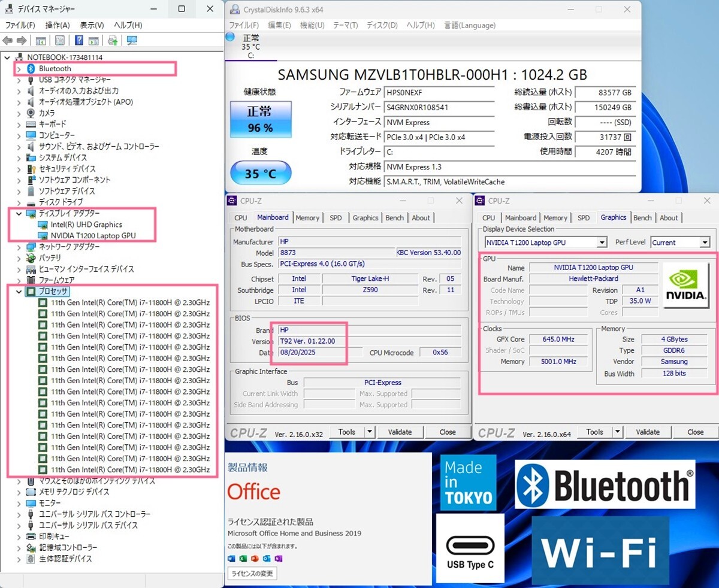Click the Excel icon in Office product info

pos(243,559)
